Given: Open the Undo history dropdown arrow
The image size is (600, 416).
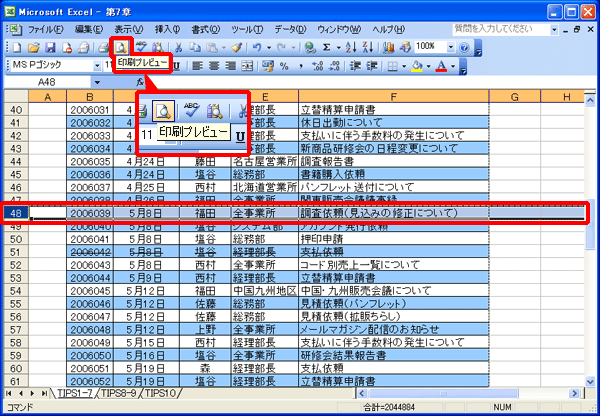Looking at the screenshot, I should (x=269, y=48).
